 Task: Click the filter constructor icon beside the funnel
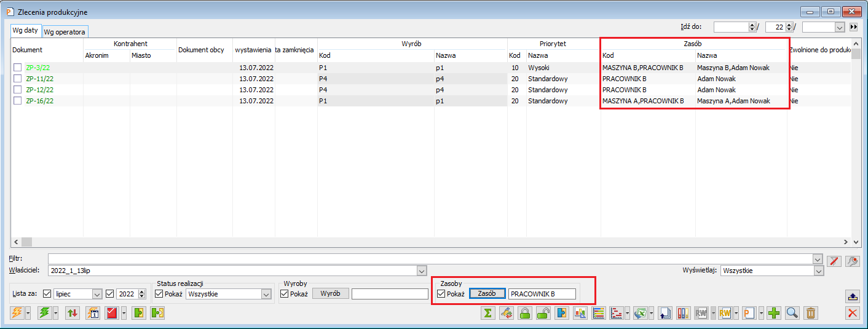852,261
